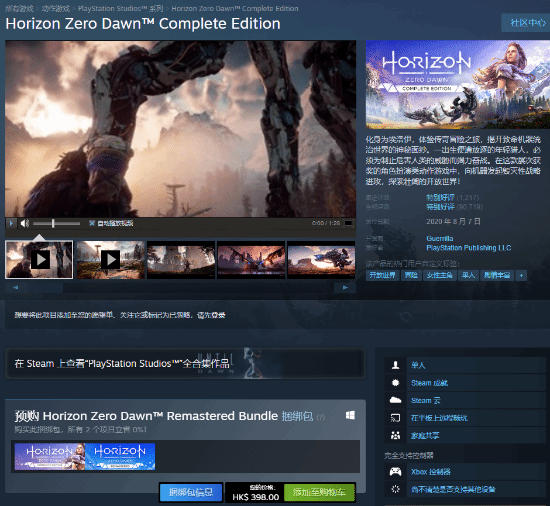Expand tags with the plus button
Screen dimensions: 550x506
[521, 275]
